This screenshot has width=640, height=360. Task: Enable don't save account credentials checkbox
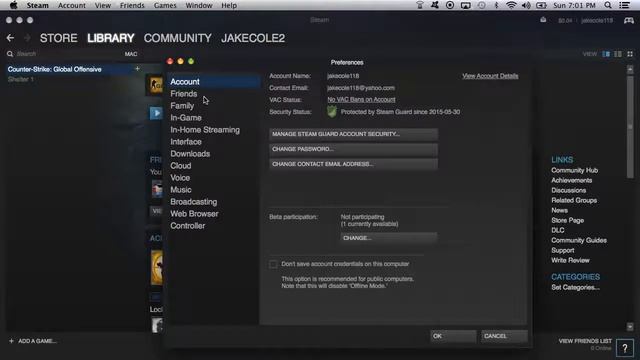click(273, 264)
